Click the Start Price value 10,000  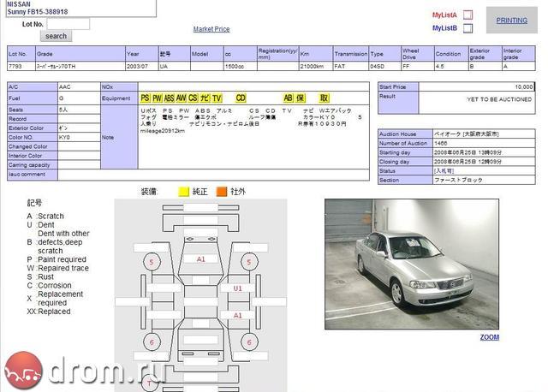pos(523,86)
